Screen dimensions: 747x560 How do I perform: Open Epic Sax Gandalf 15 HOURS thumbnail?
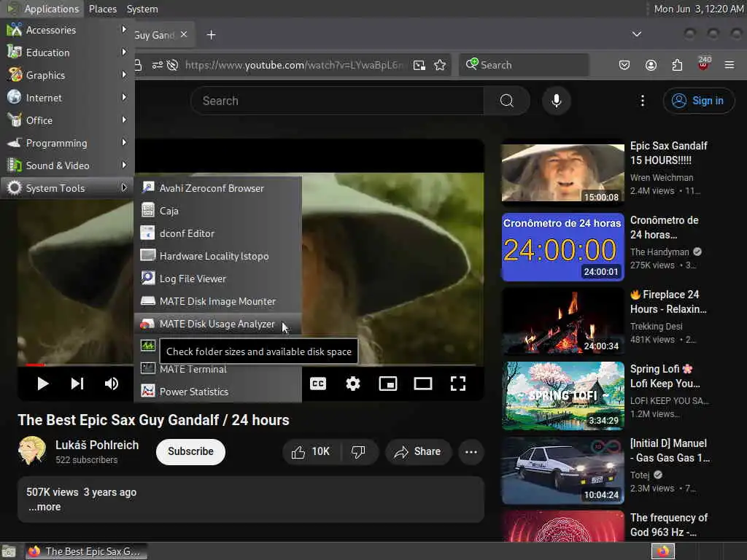tap(562, 172)
